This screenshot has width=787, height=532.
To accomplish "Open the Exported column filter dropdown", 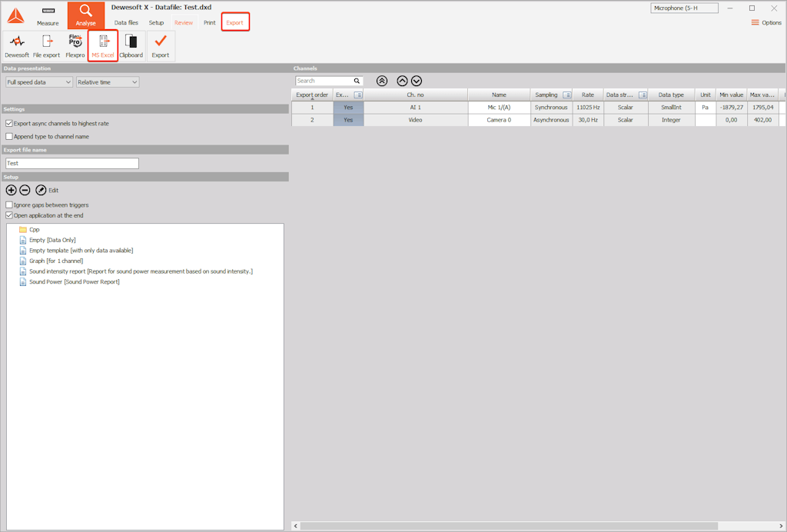I will pyautogui.click(x=358, y=95).
